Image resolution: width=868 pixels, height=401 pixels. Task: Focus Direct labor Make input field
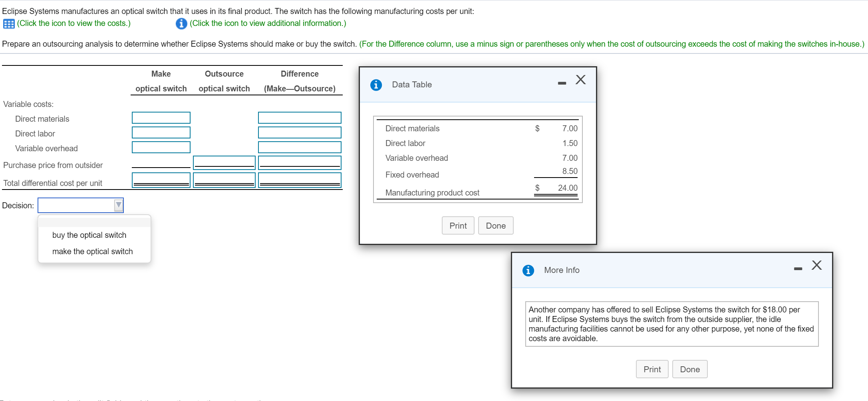point(161,132)
